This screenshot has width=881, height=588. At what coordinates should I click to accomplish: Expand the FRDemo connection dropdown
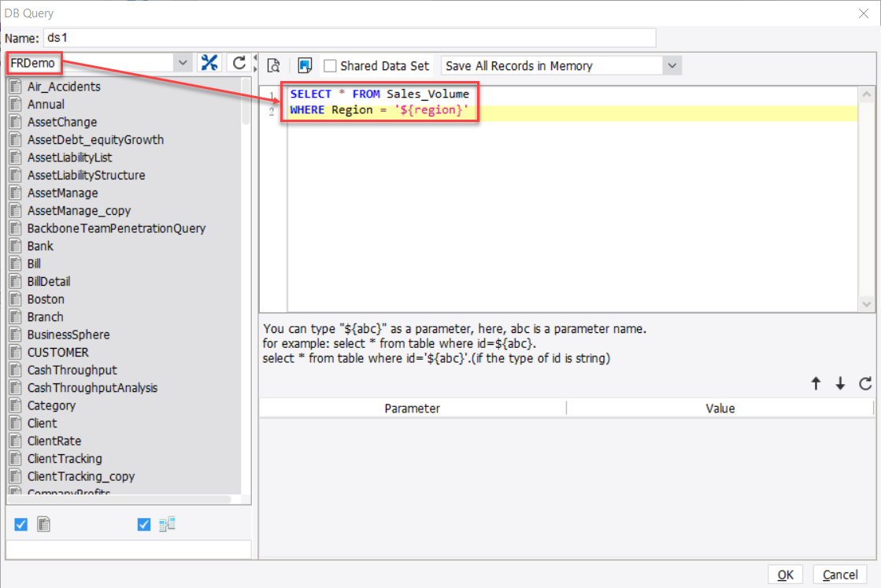[182, 61]
